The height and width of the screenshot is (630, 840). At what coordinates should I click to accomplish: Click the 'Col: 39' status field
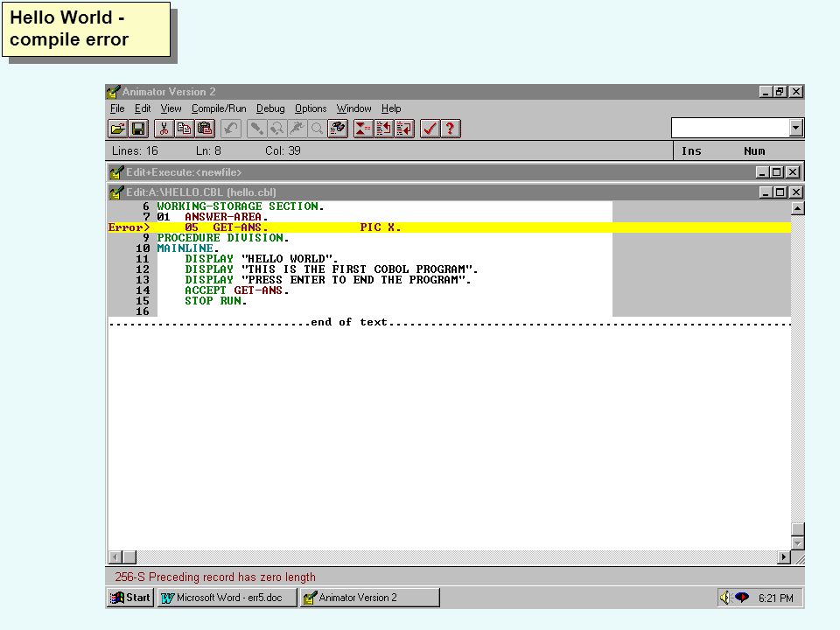(x=283, y=151)
